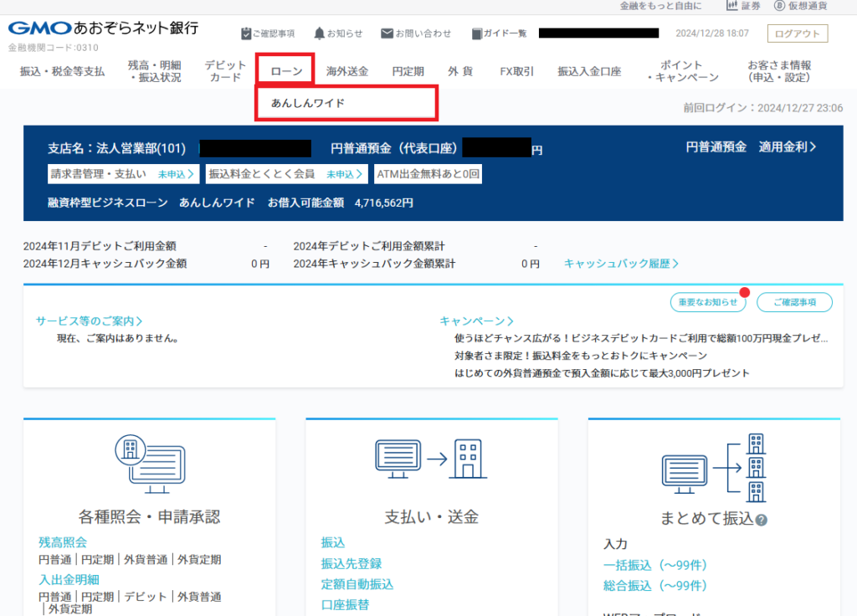Open the ガイド一覧 book icon
The width and height of the screenshot is (857, 616).
[x=477, y=33]
